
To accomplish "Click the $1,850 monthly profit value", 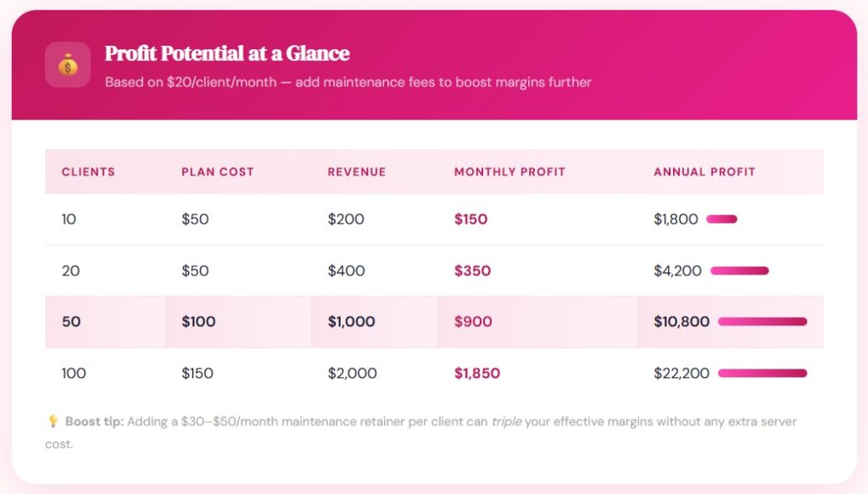I will click(x=477, y=373).
